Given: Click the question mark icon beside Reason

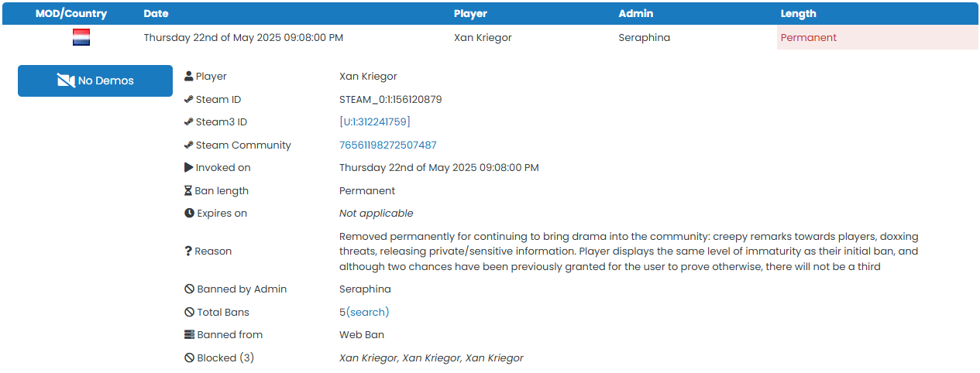Looking at the screenshot, I should click(188, 252).
